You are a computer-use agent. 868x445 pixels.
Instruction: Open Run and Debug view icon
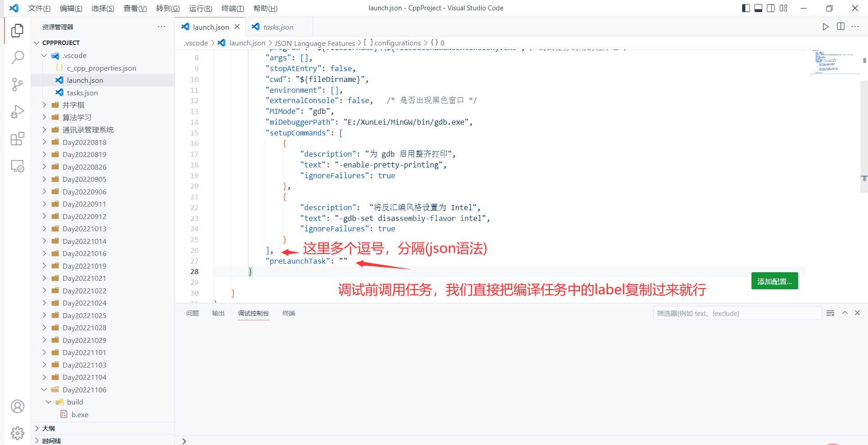[x=17, y=112]
